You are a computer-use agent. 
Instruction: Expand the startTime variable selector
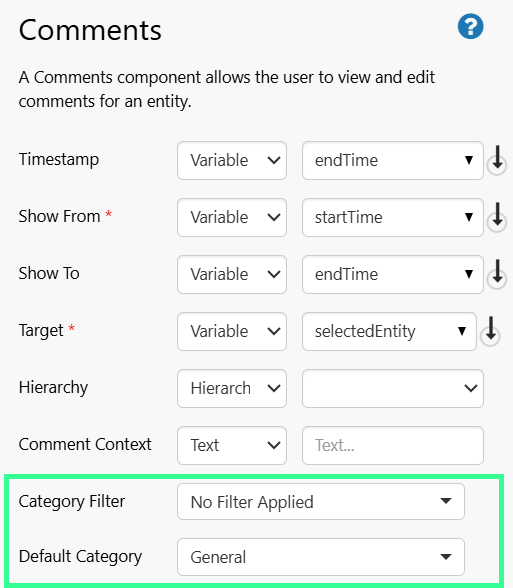(x=393, y=218)
